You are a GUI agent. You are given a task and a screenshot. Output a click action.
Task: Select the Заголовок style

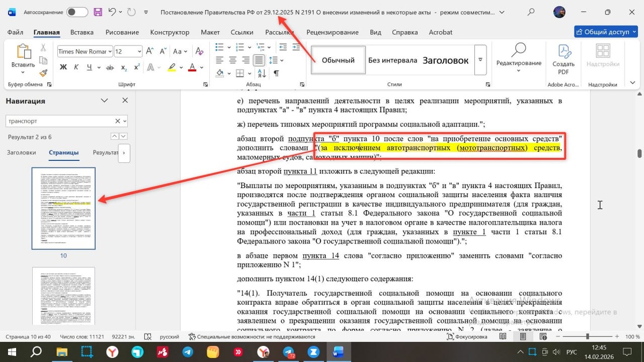tap(445, 60)
